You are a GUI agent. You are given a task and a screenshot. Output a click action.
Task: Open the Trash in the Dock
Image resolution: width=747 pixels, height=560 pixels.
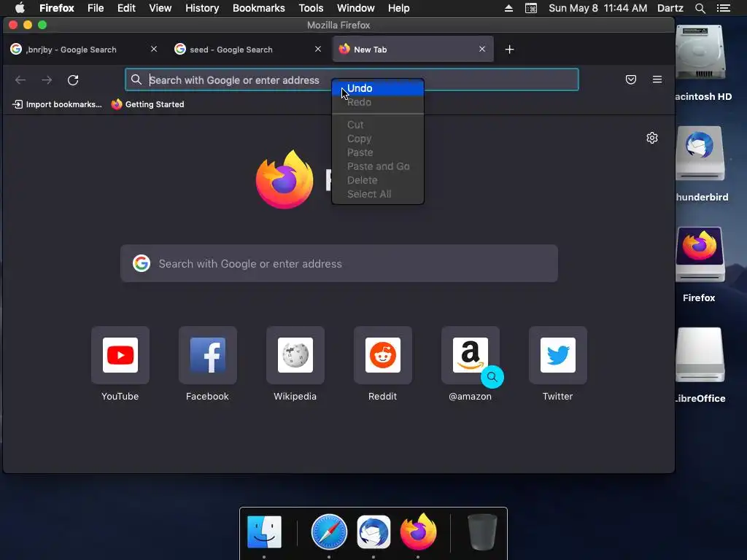(x=482, y=532)
